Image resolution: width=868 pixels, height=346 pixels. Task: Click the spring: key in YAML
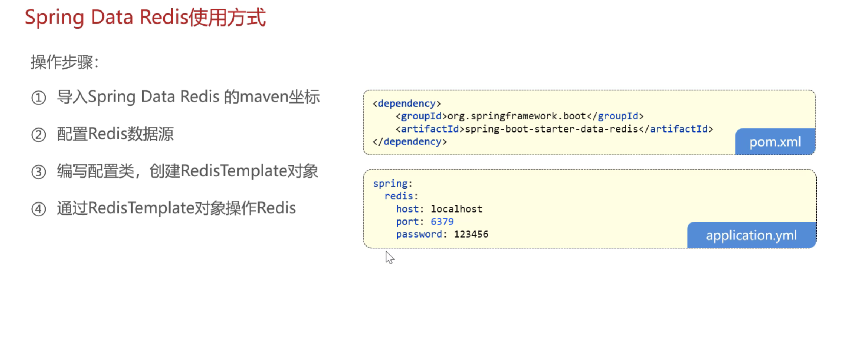pos(392,184)
